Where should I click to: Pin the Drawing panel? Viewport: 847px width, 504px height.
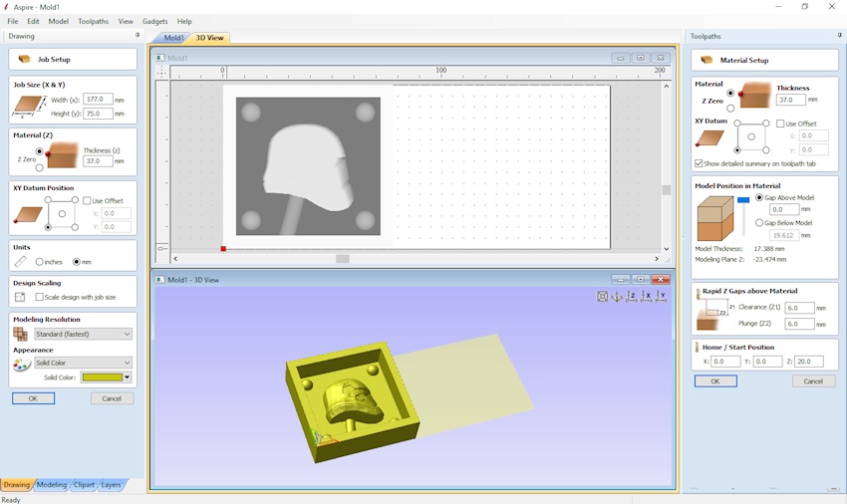(138, 35)
